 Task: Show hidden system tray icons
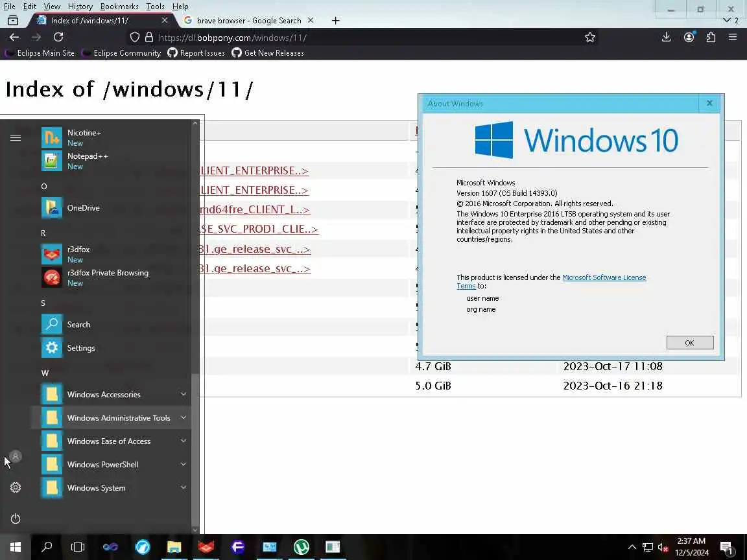632,548
